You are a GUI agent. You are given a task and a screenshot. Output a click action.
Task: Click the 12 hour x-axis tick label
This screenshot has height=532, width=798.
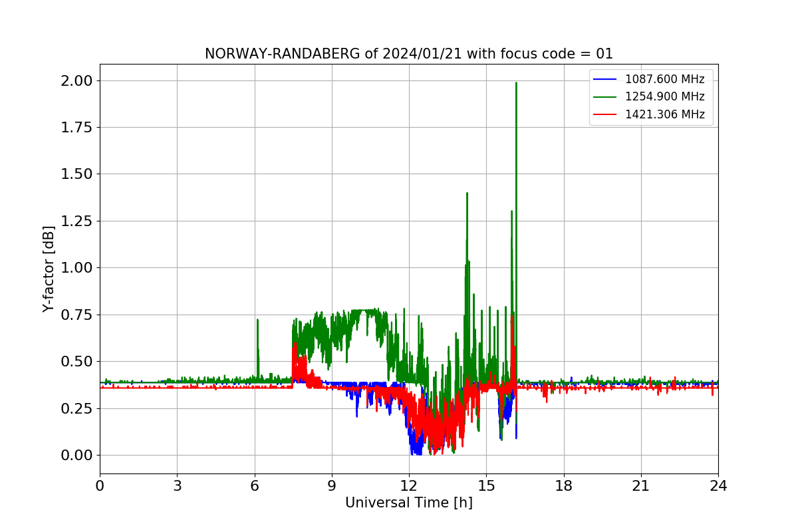point(409,486)
